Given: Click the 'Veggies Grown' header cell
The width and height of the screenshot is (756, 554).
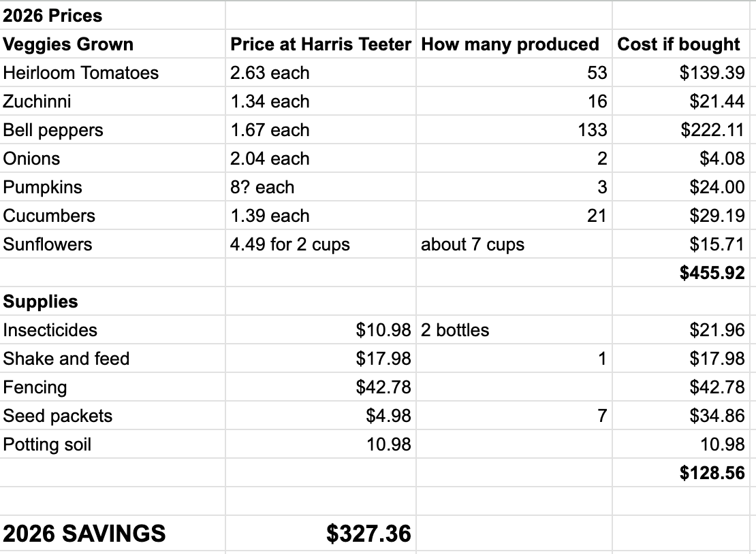Looking at the screenshot, I should click(x=112, y=44).
